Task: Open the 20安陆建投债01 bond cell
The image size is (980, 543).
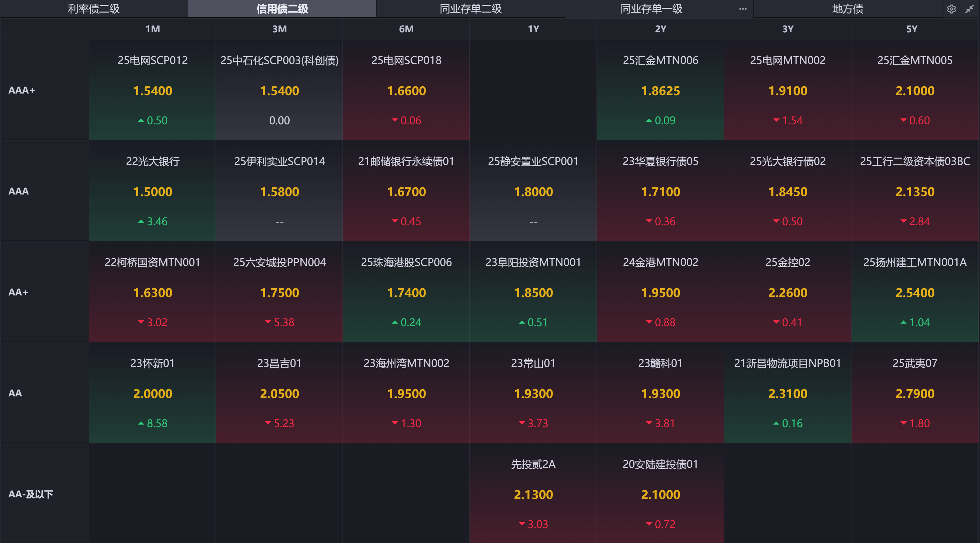Action: pos(661,493)
